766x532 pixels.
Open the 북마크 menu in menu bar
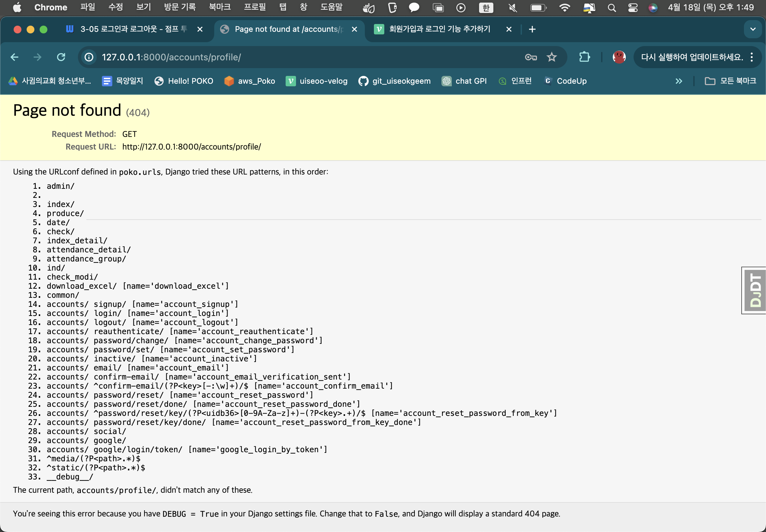pyautogui.click(x=219, y=7)
